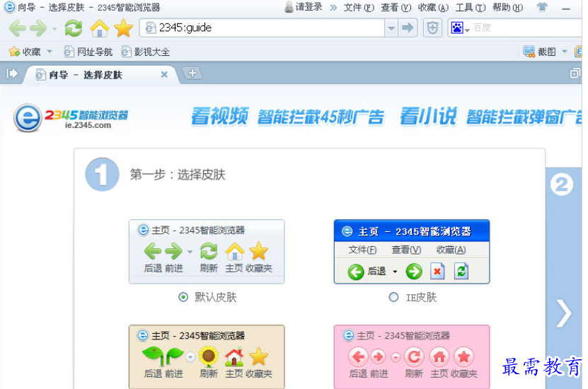Screen dimensions: 588x389
Task: Click the shield security icon
Action: click(x=432, y=28)
